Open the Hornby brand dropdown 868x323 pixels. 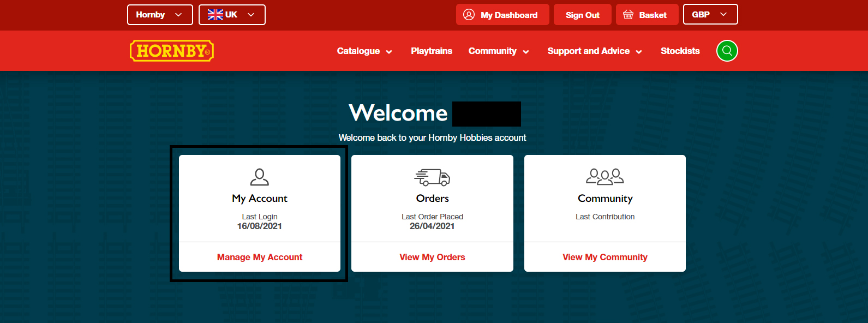click(160, 15)
